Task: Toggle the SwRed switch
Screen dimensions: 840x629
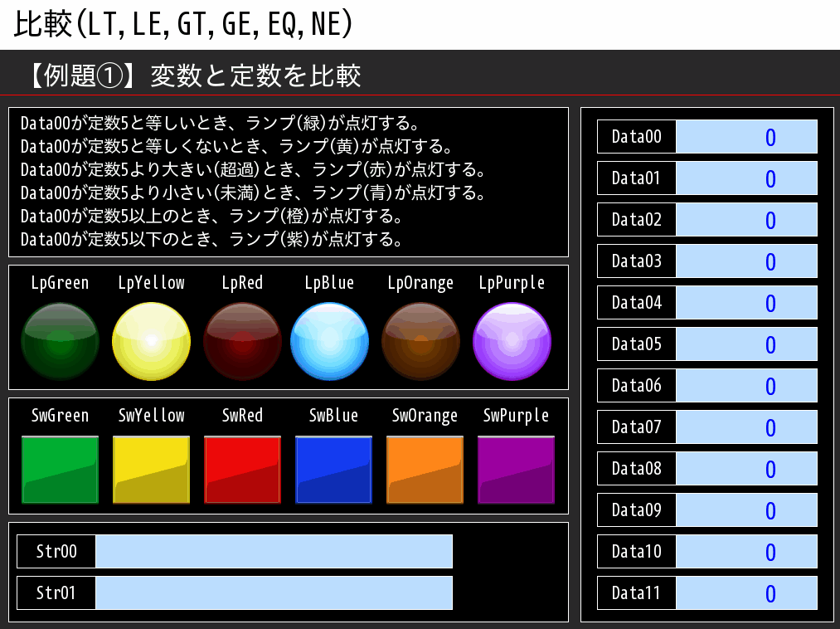Action: click(242, 470)
